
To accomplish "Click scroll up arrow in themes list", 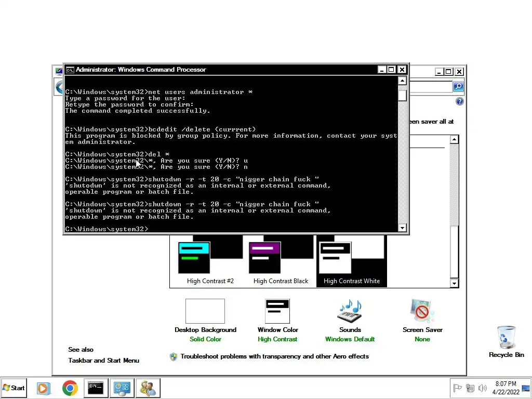I will pyautogui.click(x=454, y=139).
